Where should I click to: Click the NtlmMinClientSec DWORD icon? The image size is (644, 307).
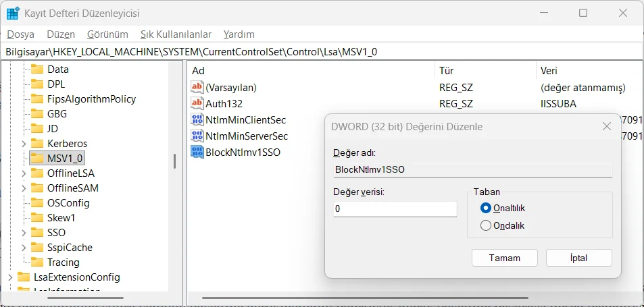(197, 119)
